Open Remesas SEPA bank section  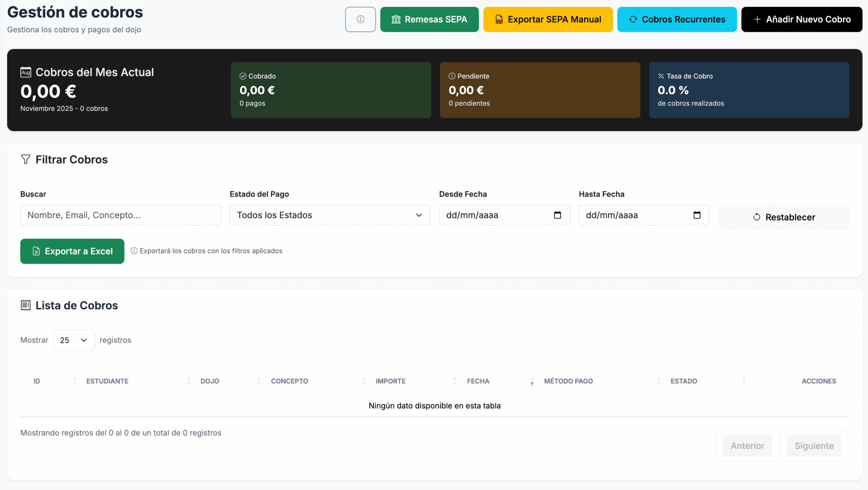pos(429,19)
